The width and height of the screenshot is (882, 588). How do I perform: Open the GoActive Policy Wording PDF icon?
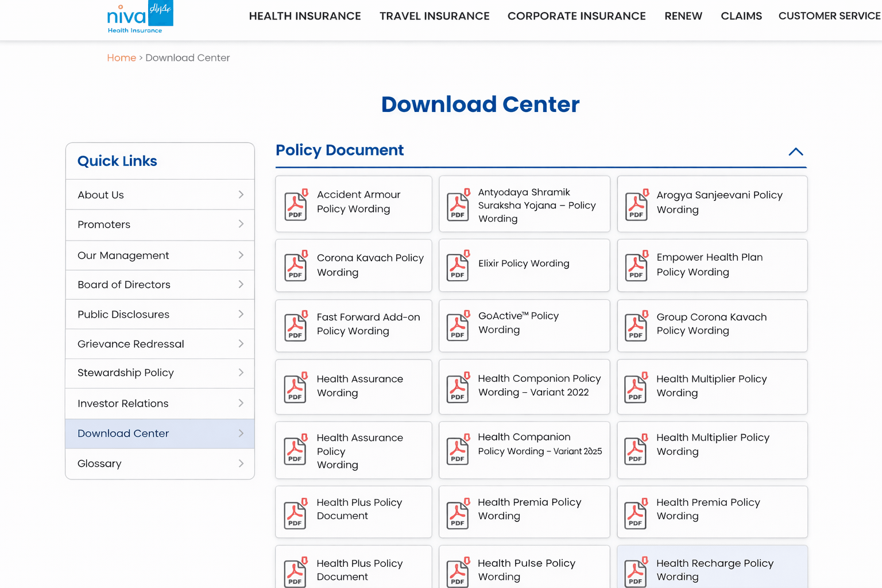(457, 326)
